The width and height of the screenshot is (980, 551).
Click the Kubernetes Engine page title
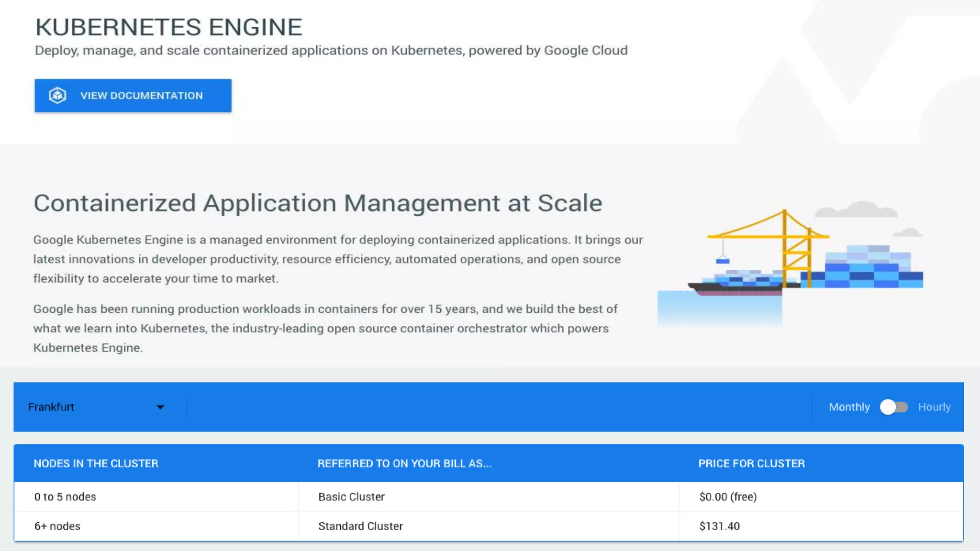tap(168, 27)
